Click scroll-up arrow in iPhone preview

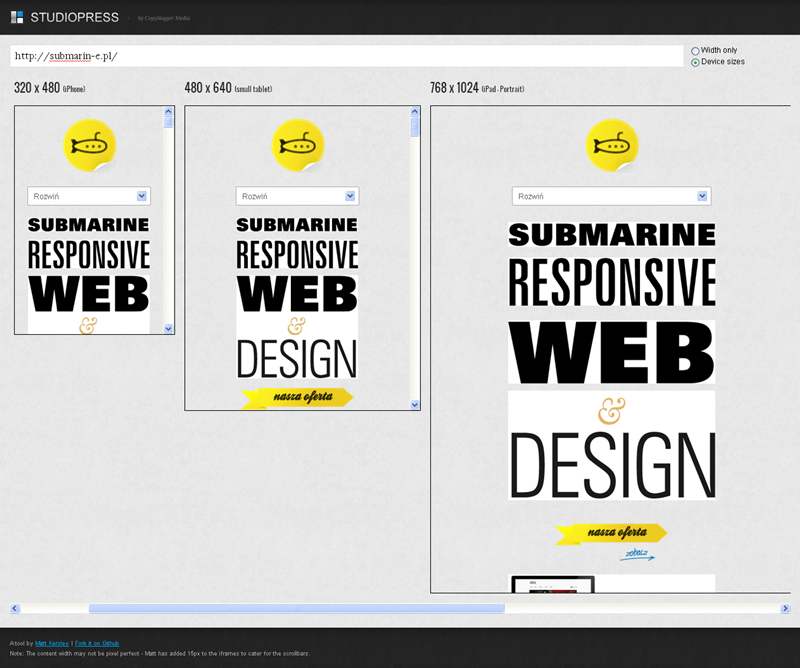click(169, 113)
